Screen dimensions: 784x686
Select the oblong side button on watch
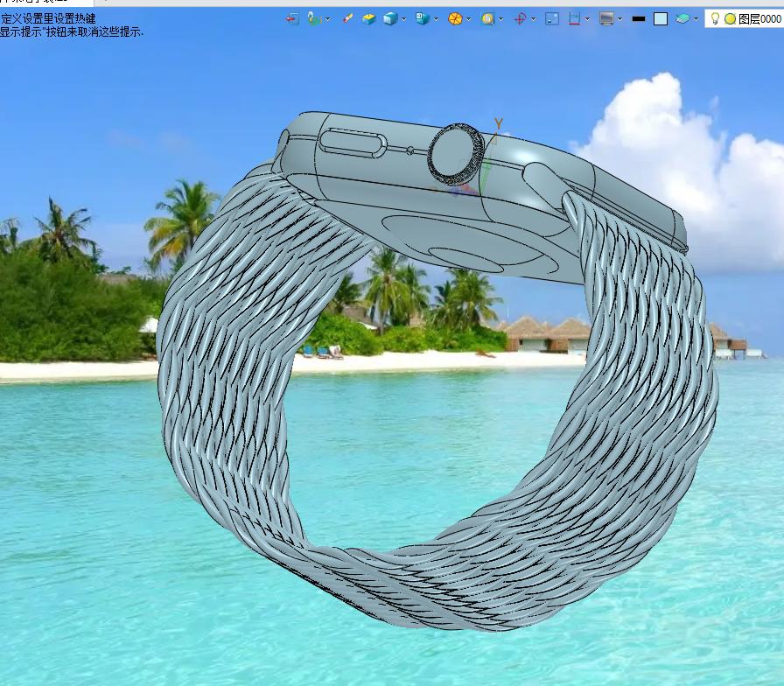pyautogui.click(x=353, y=143)
